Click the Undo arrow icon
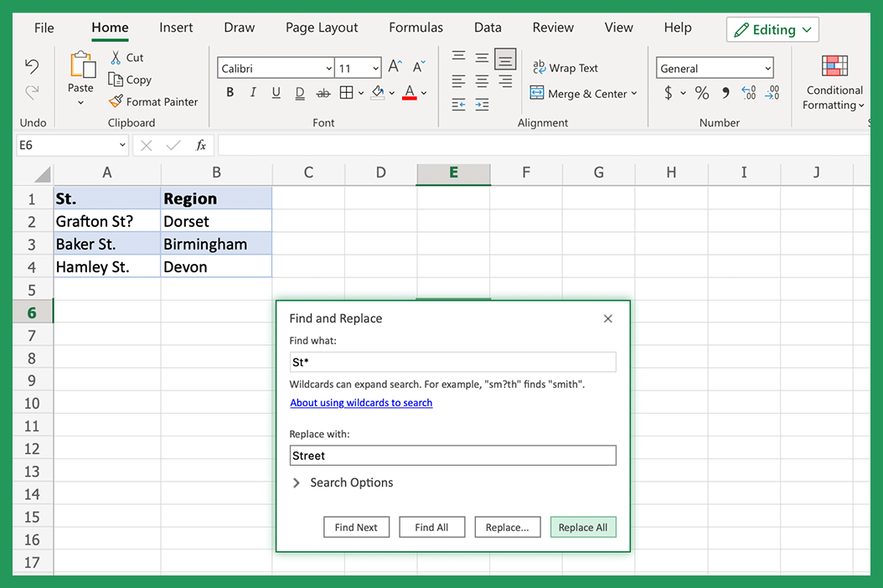Screen dimensions: 883x588 (x=30, y=64)
